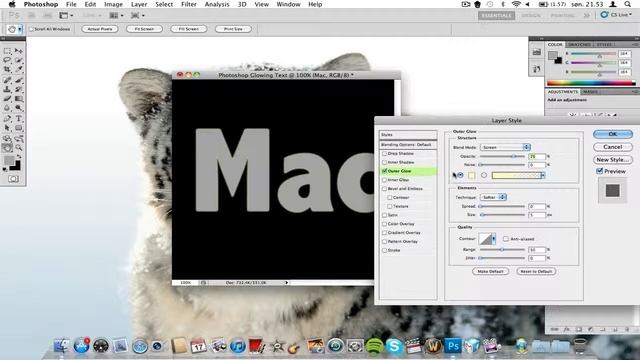Select the Pen tool
Screen dimensions: 640x360
pos(7,119)
